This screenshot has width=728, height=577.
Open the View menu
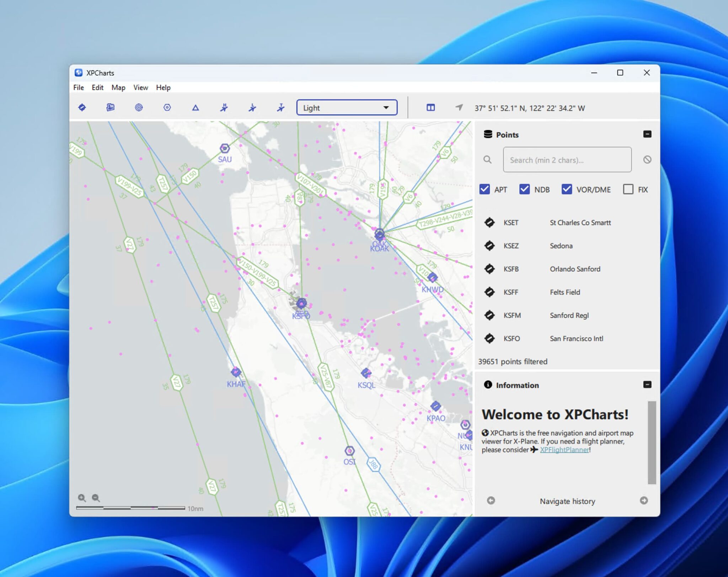[140, 88]
